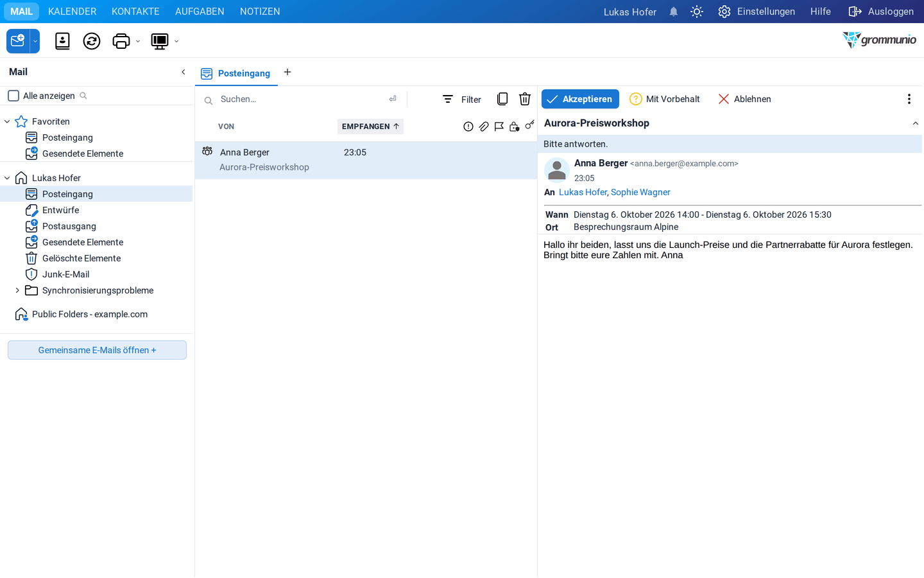Image resolution: width=924 pixels, height=578 pixels.
Task: Open the AUFGABEN menu item
Action: pos(200,12)
